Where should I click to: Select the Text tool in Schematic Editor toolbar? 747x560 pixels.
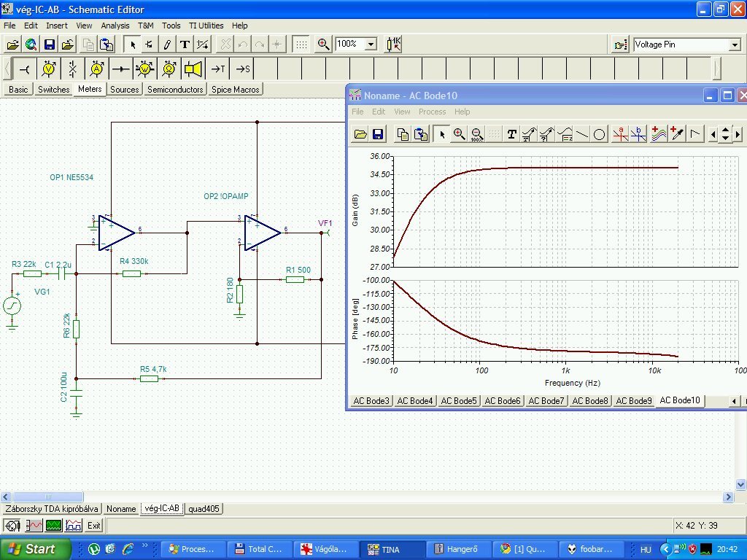point(185,44)
